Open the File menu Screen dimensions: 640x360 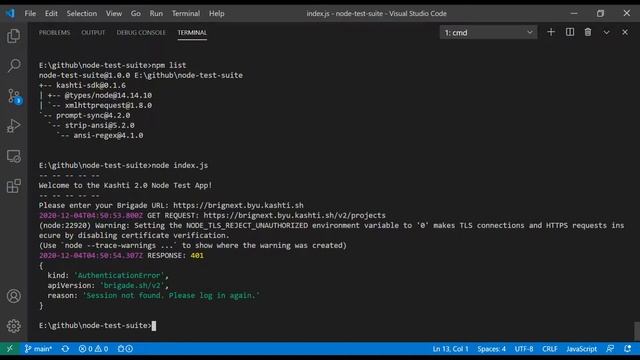[30, 13]
